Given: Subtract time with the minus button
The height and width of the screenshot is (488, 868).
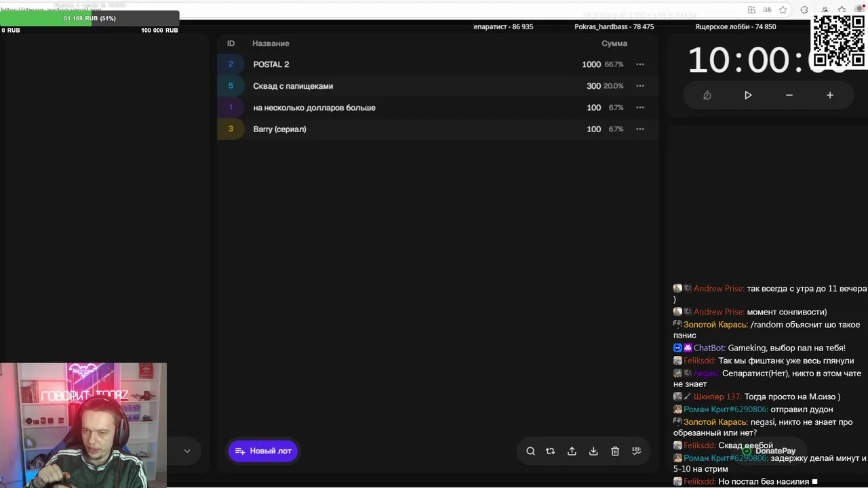Looking at the screenshot, I should (789, 96).
